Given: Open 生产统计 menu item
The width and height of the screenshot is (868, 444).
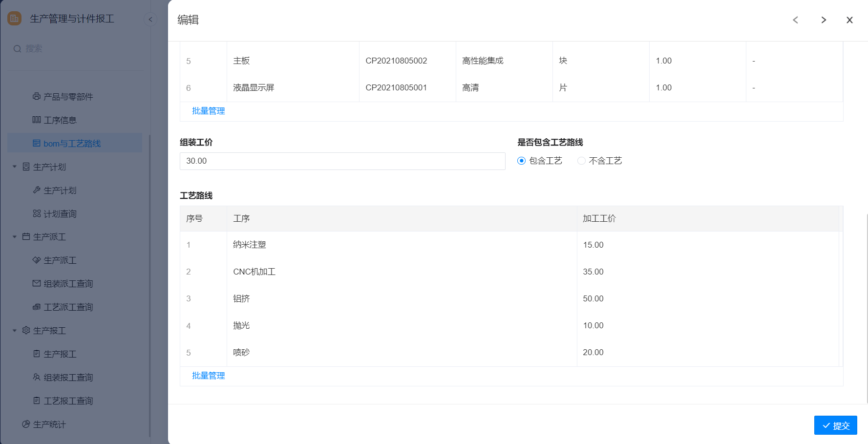Looking at the screenshot, I should point(75,424).
